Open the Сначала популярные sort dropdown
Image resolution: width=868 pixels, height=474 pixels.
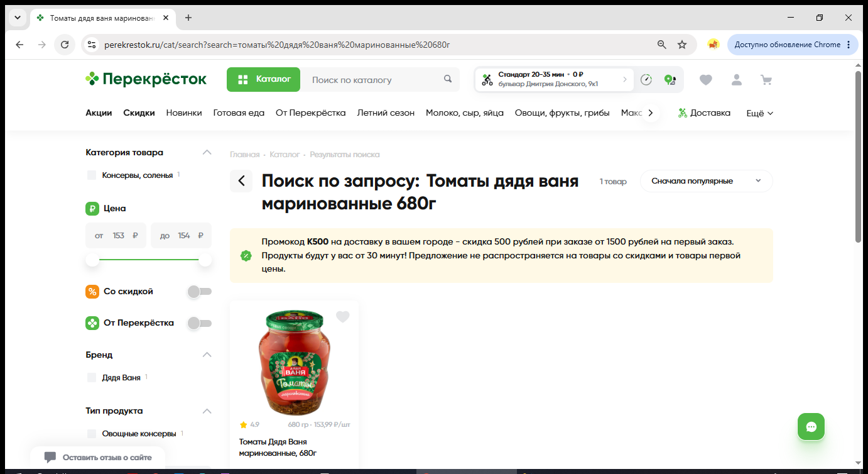(706, 181)
